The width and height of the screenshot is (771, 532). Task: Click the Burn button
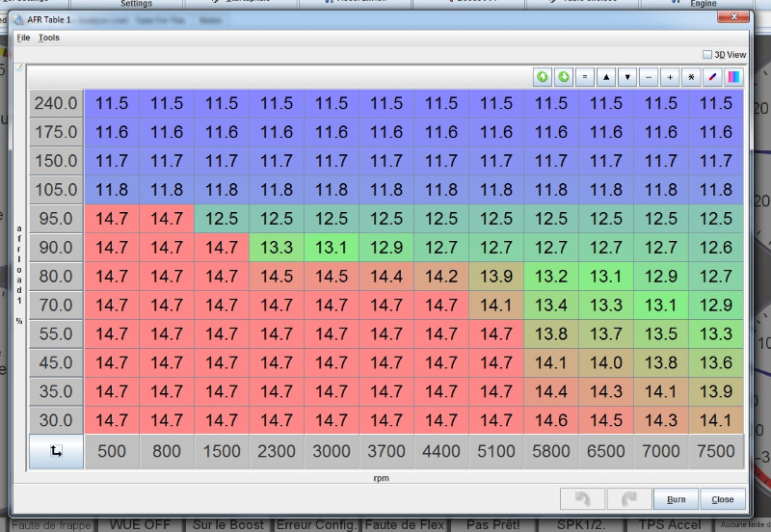[x=677, y=499]
